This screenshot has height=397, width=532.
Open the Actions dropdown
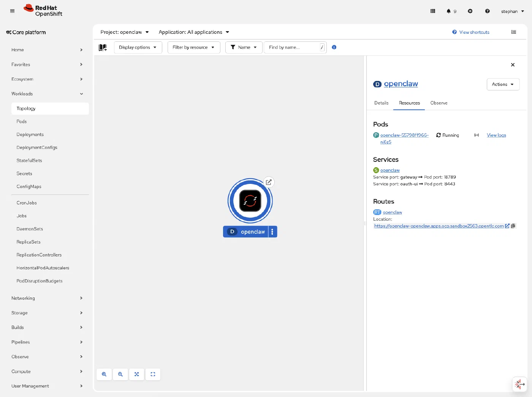pos(503,84)
